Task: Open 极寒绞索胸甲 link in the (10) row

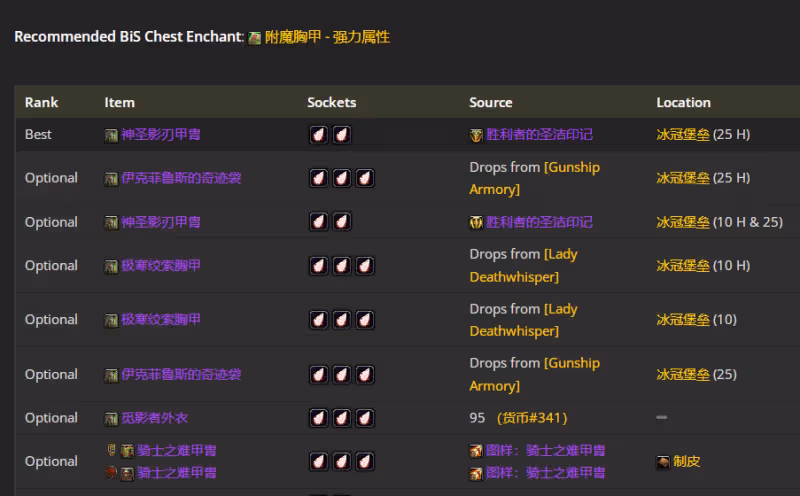Action: (x=161, y=319)
